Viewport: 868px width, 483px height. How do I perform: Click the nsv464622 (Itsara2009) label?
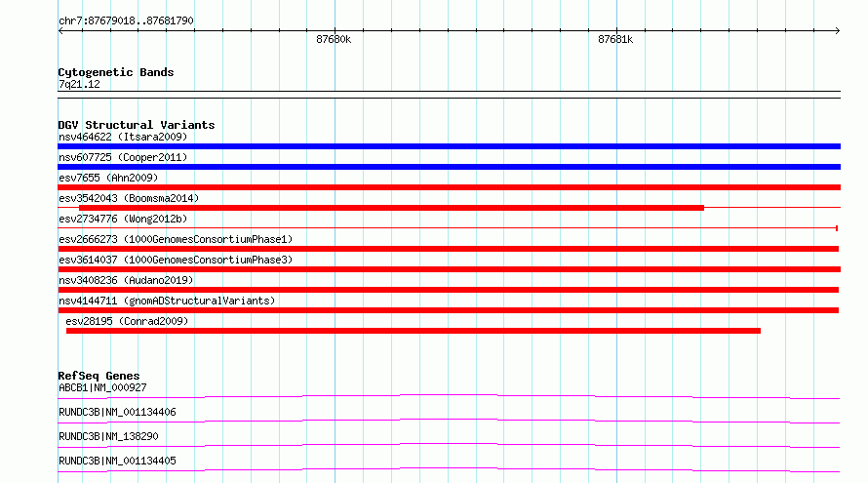[123, 137]
